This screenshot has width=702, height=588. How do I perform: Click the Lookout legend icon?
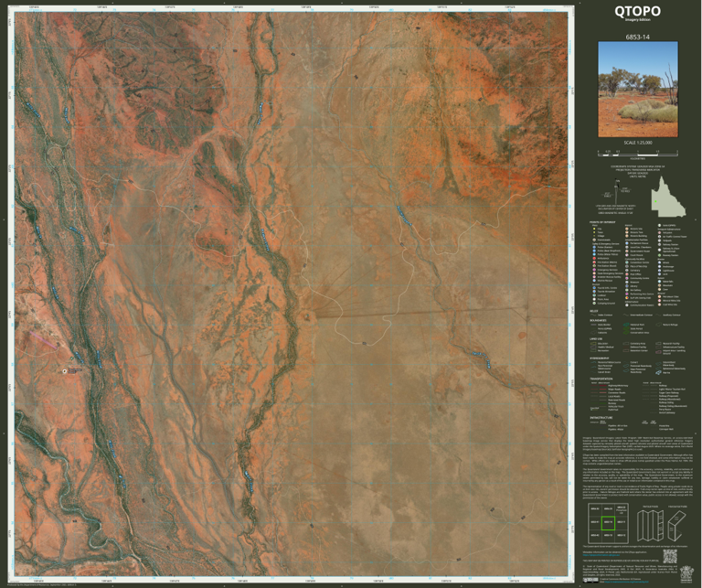[594, 295]
